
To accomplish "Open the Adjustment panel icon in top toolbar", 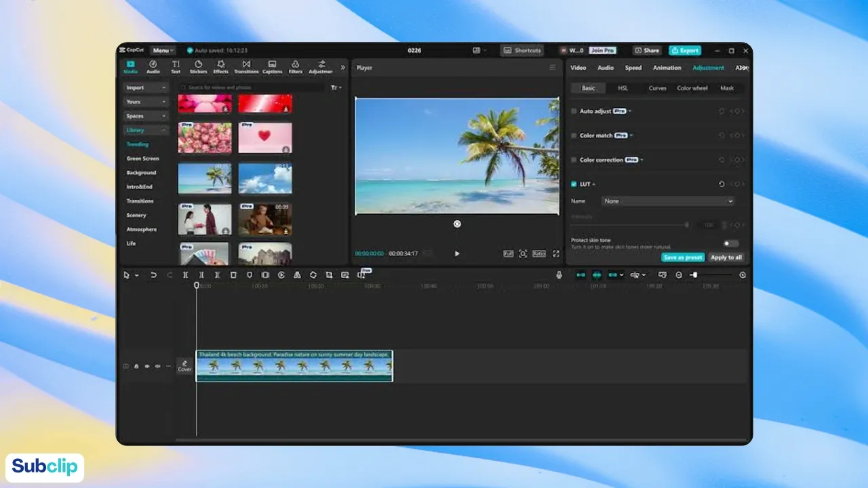I will [321, 67].
